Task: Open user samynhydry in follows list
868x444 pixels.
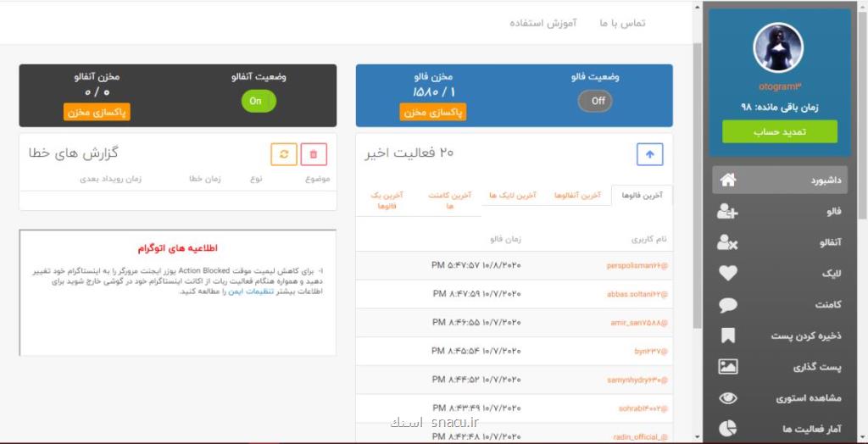Action: pyautogui.click(x=637, y=380)
